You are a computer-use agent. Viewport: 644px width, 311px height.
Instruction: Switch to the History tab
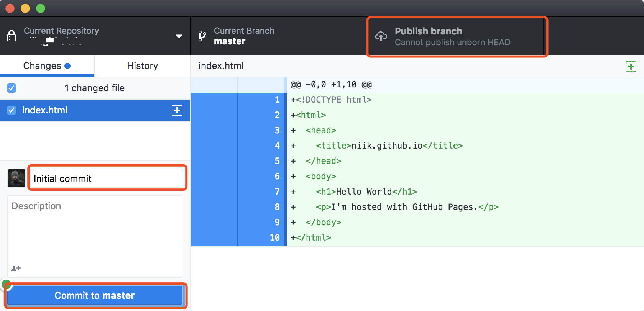click(x=142, y=66)
